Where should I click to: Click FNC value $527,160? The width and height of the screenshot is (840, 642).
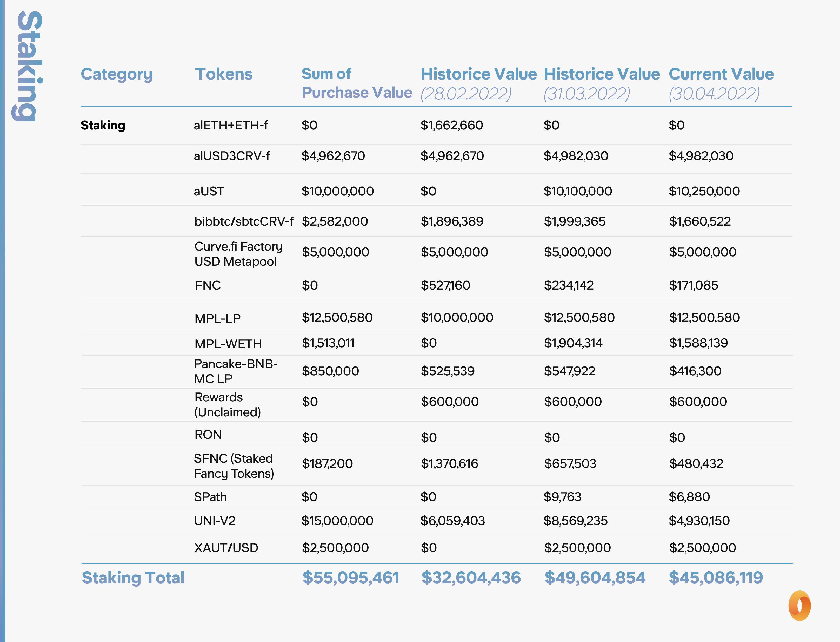pos(445,285)
